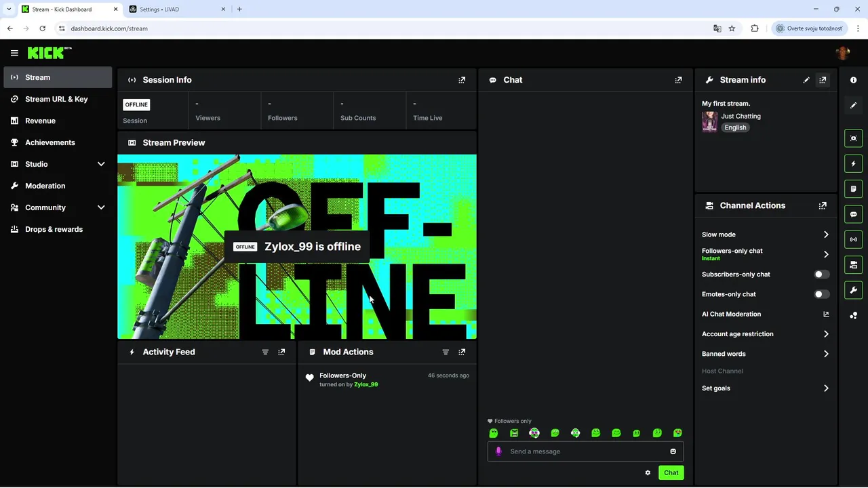
Task: Insert the heart-eyes emote
Action: coord(677,433)
